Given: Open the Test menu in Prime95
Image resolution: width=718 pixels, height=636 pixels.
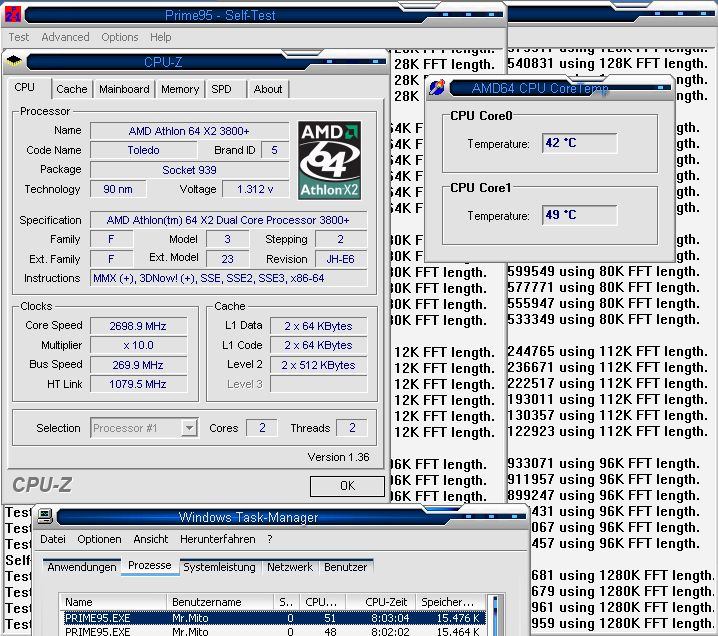Looking at the screenshot, I should coord(19,37).
